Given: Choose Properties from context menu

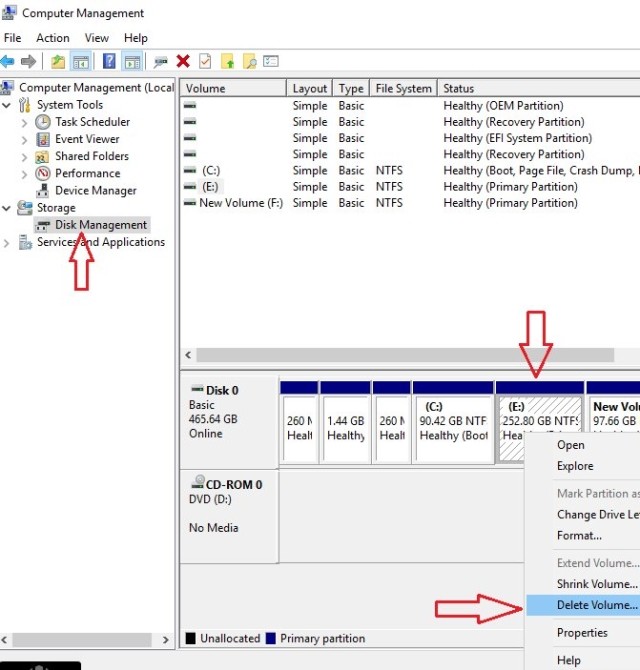Looking at the screenshot, I should tap(583, 633).
